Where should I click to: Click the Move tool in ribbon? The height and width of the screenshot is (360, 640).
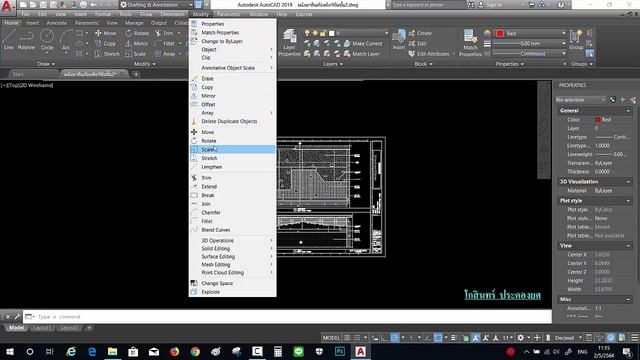tap(106, 33)
